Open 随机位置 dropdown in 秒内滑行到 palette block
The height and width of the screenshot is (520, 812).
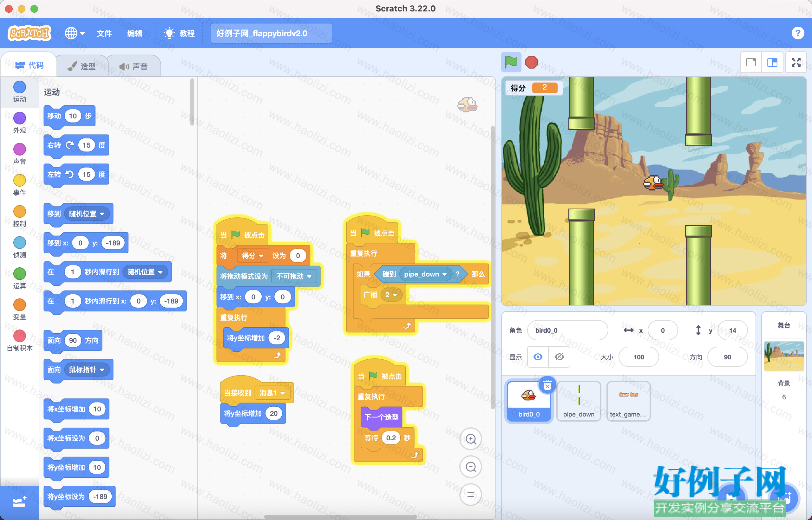pyautogui.click(x=145, y=272)
